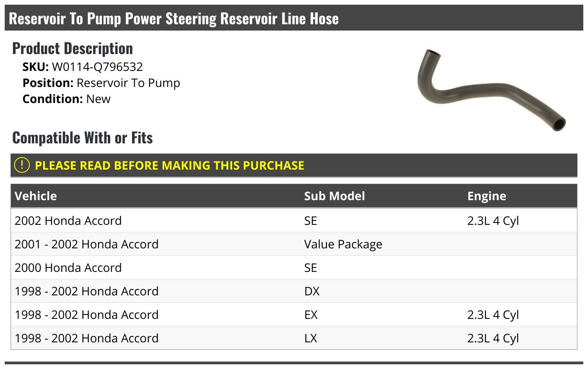Click the 2000 Honda Accord vehicle cell

(x=68, y=268)
